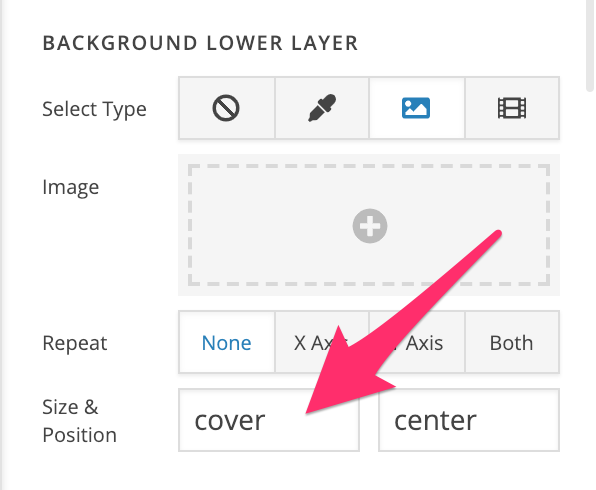Focus the position field containing center
The image size is (596, 490).
pyautogui.click(x=469, y=420)
